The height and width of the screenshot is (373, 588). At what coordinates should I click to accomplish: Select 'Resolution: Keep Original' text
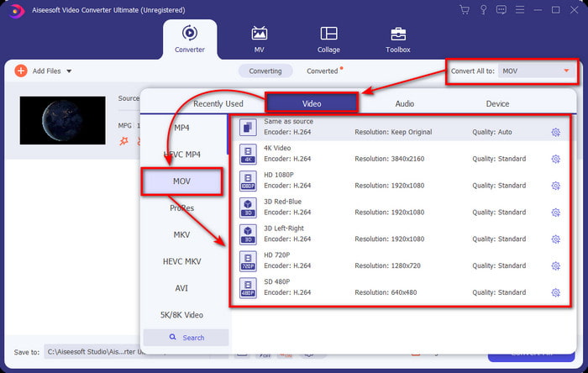393,132
